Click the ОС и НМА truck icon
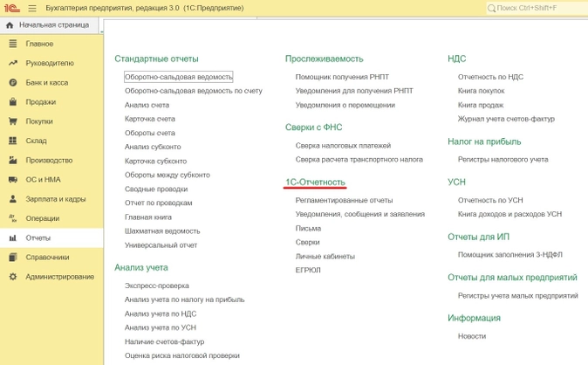The image size is (588, 365). point(13,180)
